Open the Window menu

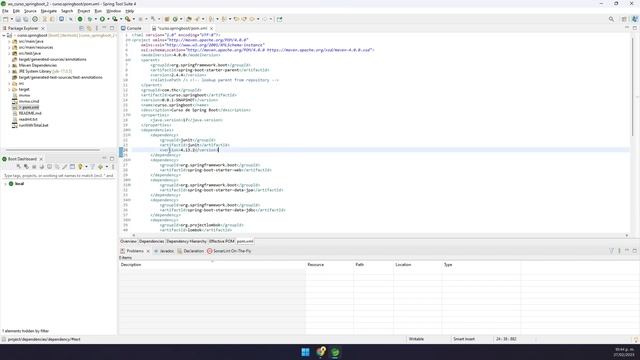point(113,11)
